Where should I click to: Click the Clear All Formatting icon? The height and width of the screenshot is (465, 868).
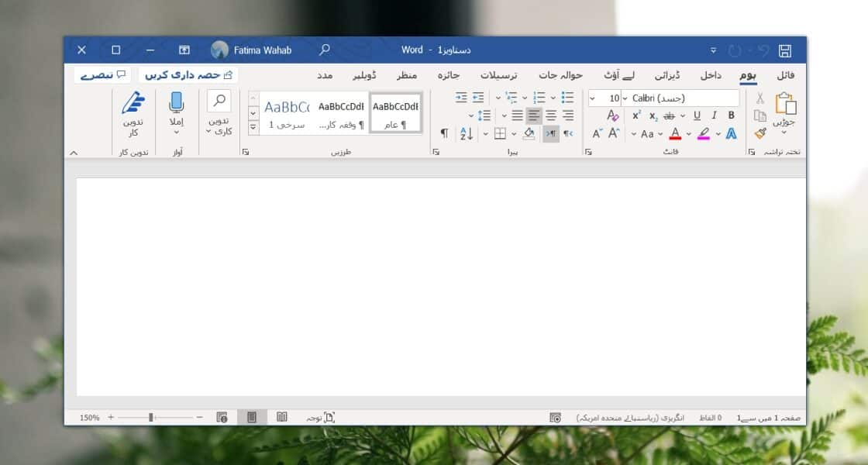point(612,115)
